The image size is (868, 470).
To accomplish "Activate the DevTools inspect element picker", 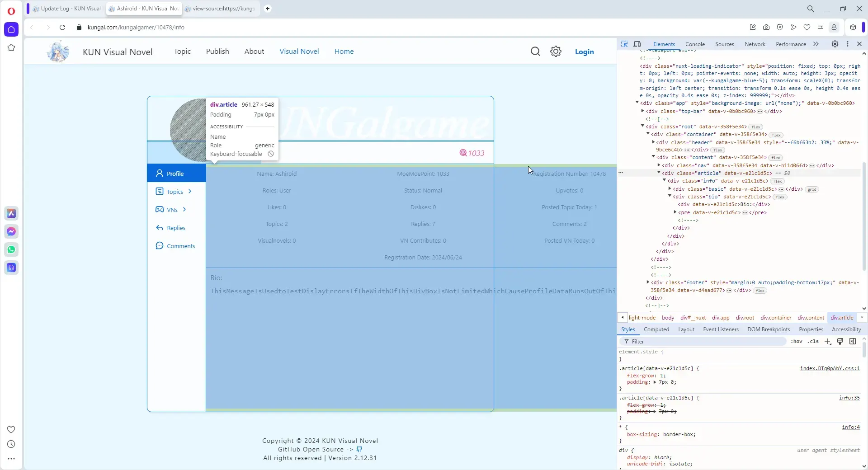I will tap(624, 44).
